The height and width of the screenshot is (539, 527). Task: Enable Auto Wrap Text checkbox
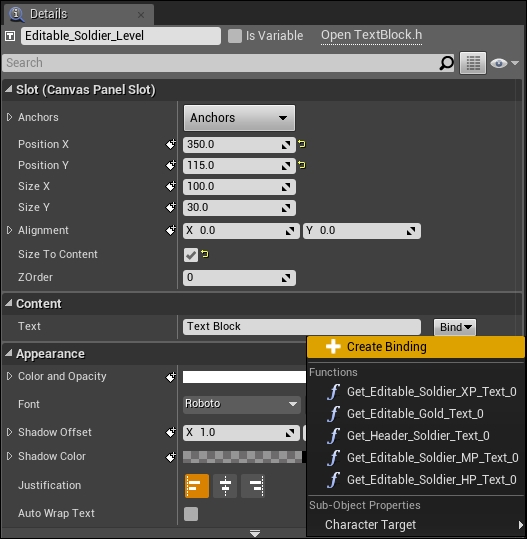pos(191,514)
